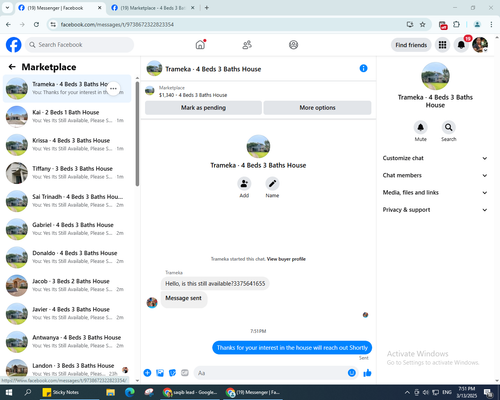
Task: Open the tab search dropdown arrow in Chrome
Action: tap(7, 8)
